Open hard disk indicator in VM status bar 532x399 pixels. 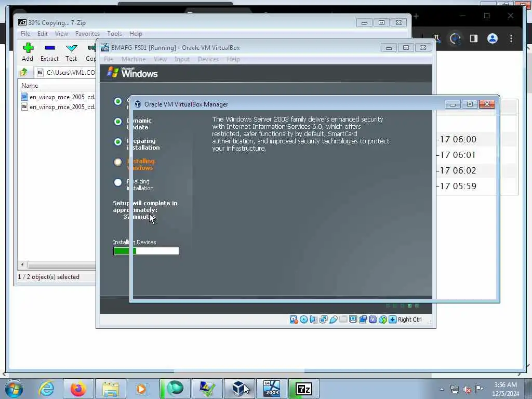pos(294,320)
